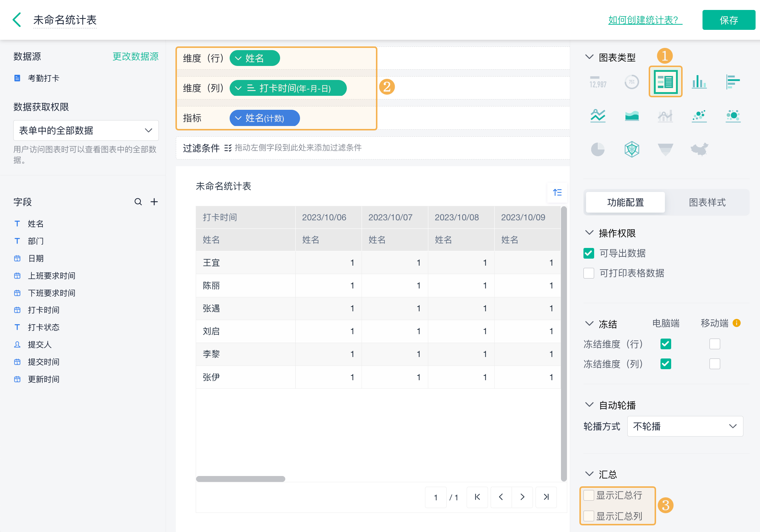
Task: Select the pivot table chart type
Action: pyautogui.click(x=665, y=82)
